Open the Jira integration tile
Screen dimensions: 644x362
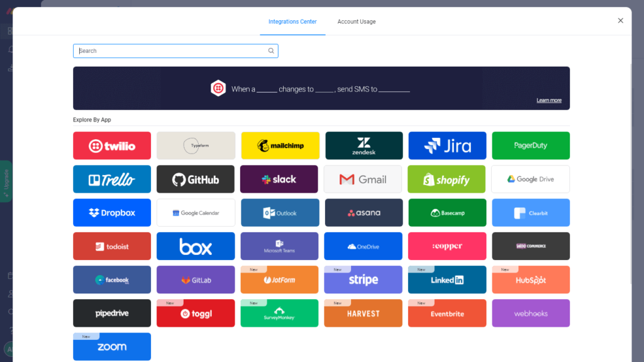(x=447, y=145)
